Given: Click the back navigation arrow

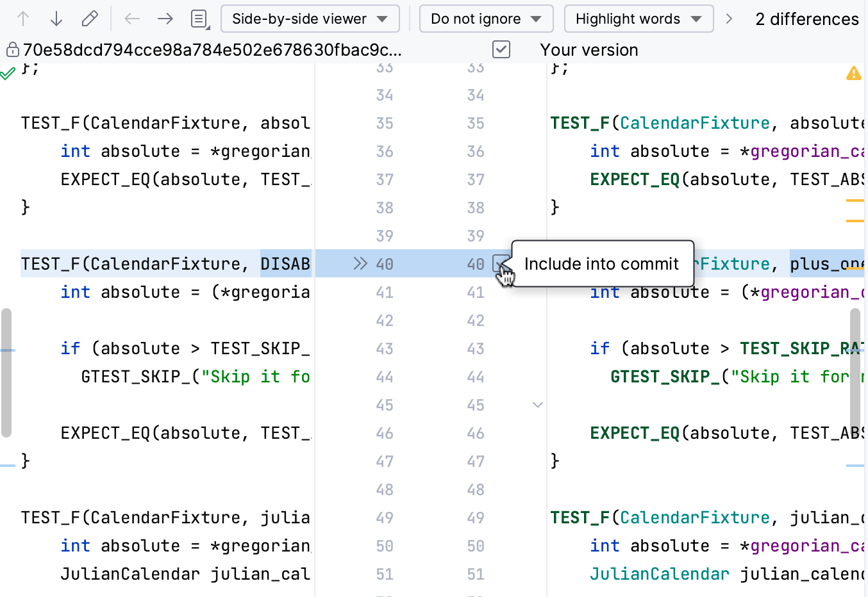Looking at the screenshot, I should click(132, 19).
